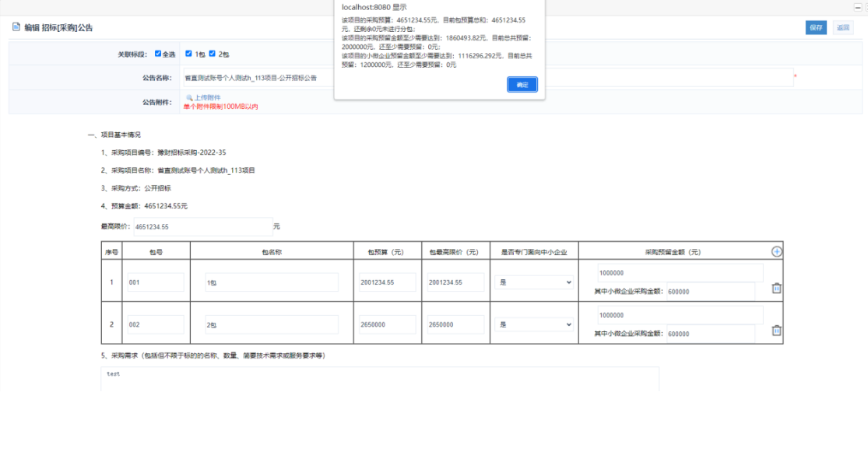Toggle the 全选 checkbox
Viewport: 868px width, 462px height.
[x=158, y=54]
